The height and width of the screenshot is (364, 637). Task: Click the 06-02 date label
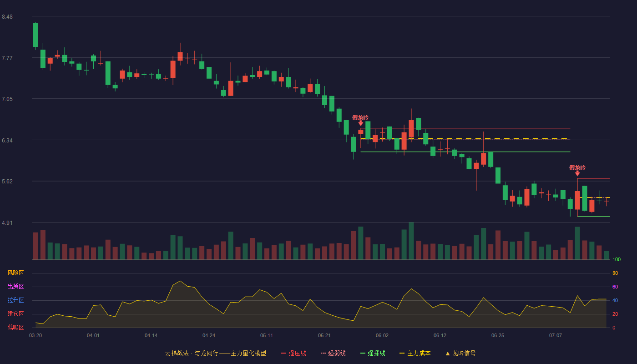(x=382, y=335)
